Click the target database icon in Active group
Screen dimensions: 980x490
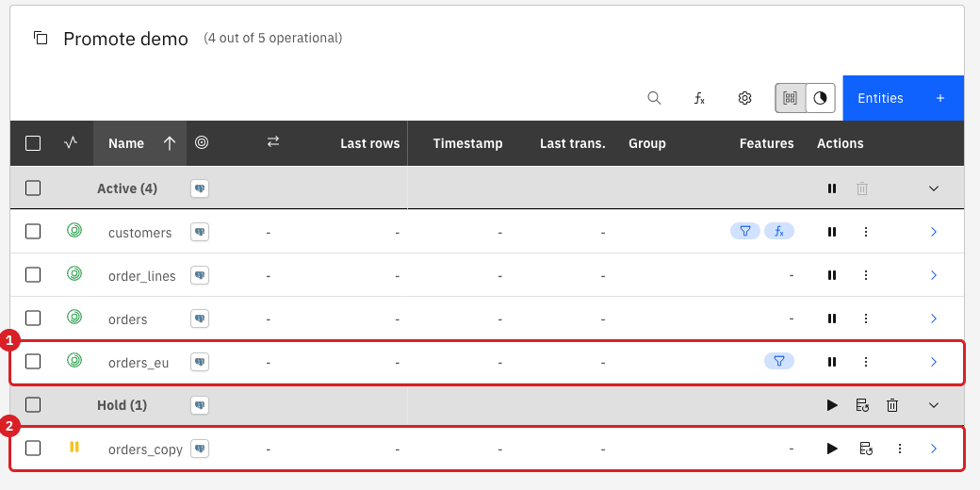point(200,188)
